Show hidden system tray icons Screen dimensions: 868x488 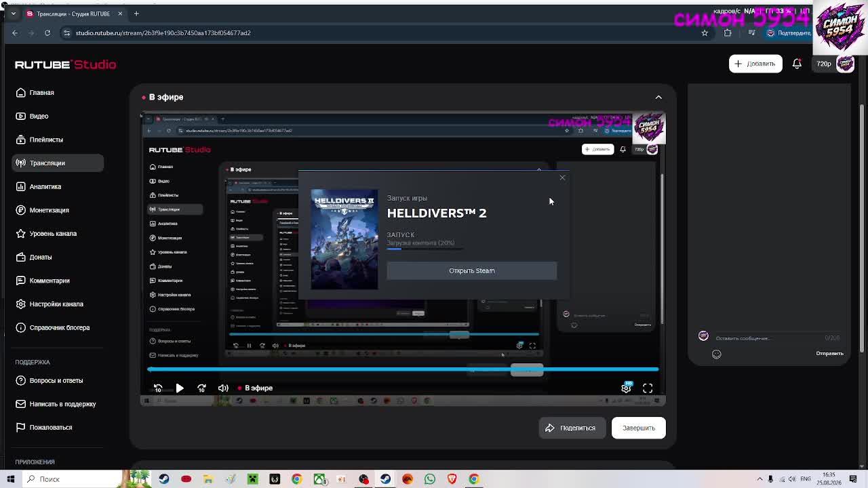click(x=759, y=479)
